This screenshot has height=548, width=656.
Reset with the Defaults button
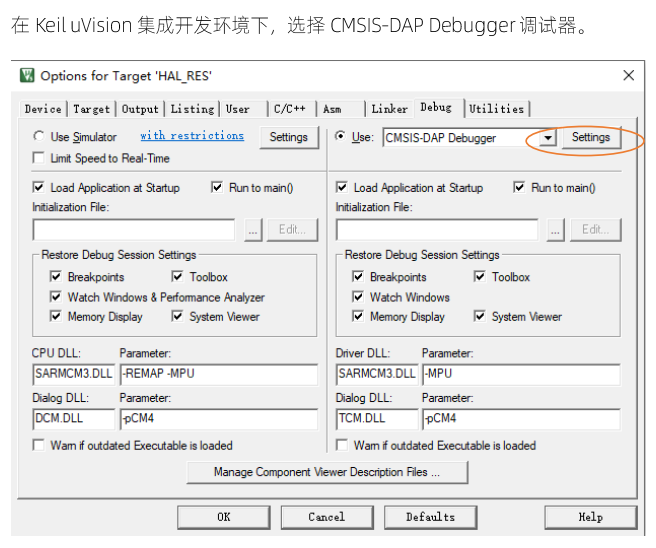[x=430, y=517]
